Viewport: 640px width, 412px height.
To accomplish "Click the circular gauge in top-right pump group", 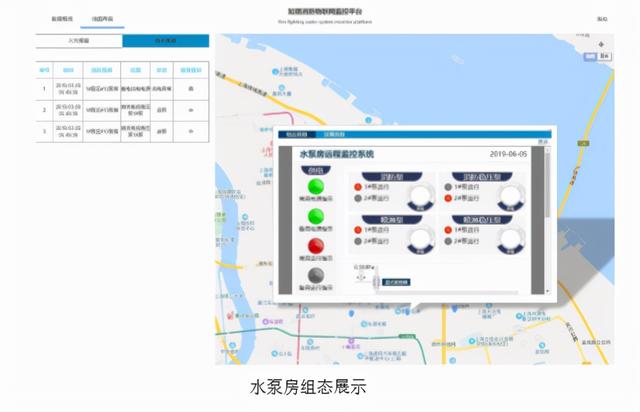I will pyautogui.click(x=511, y=197).
